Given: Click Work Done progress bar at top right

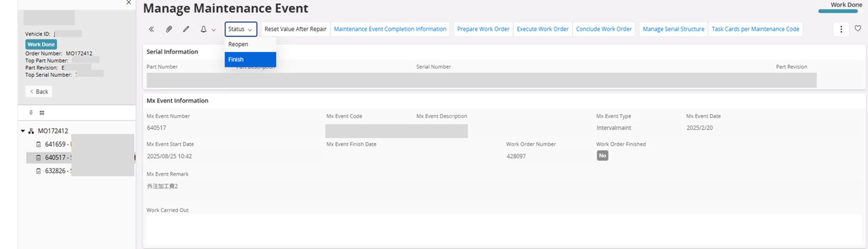Looking at the screenshot, I should pyautogui.click(x=840, y=11).
